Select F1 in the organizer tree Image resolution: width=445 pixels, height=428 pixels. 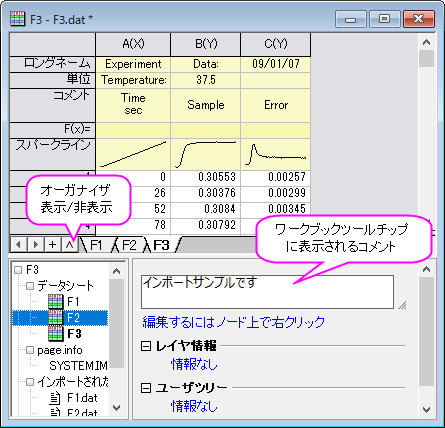coord(73,302)
